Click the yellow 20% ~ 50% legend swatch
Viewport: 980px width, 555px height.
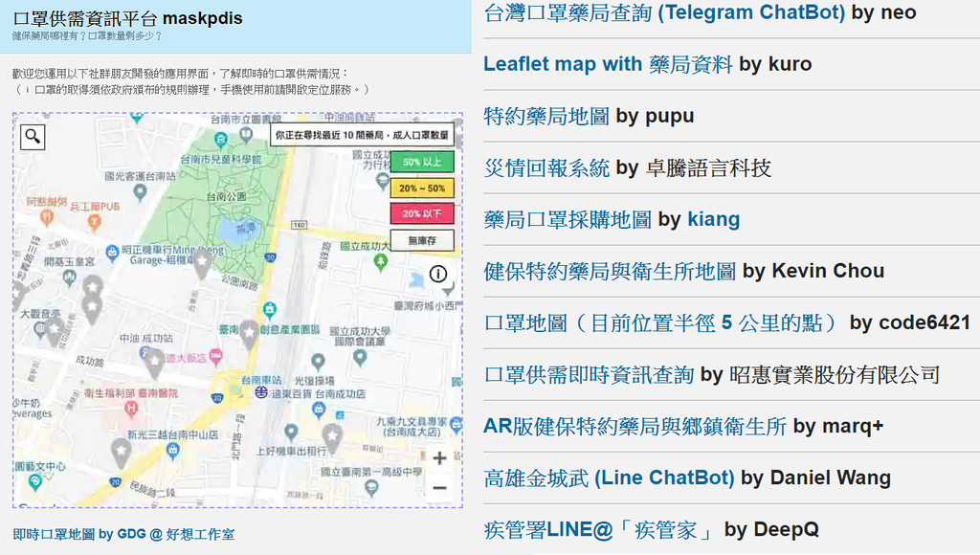pyautogui.click(x=422, y=189)
